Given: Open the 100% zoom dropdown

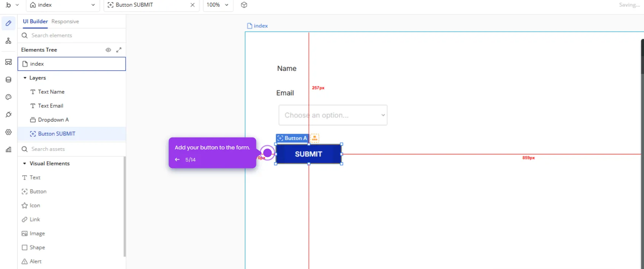Looking at the screenshot, I should pyautogui.click(x=218, y=5).
